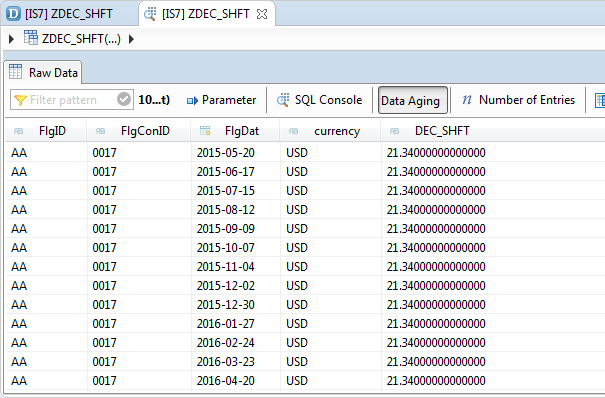
Task: Toggle the Data Aging button
Action: click(x=413, y=100)
